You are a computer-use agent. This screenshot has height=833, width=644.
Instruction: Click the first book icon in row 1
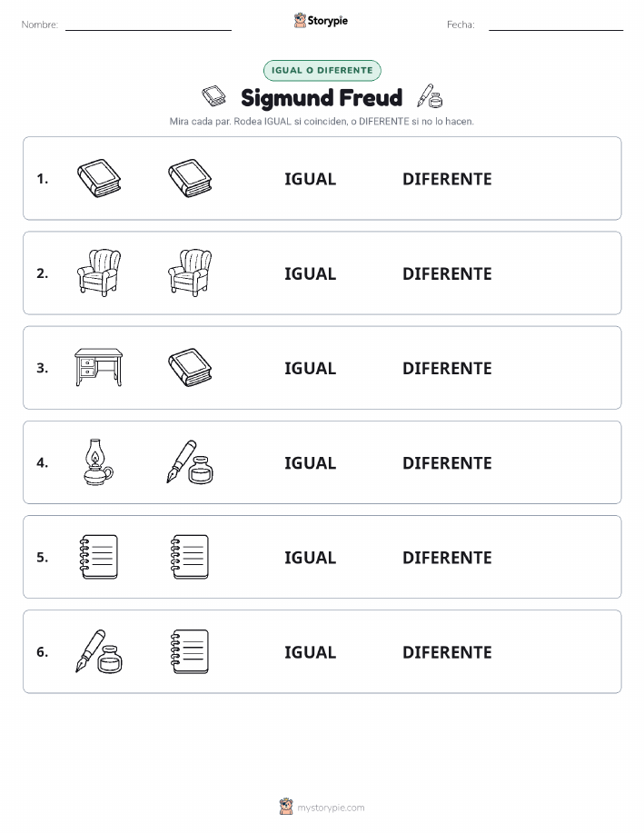pos(99,178)
